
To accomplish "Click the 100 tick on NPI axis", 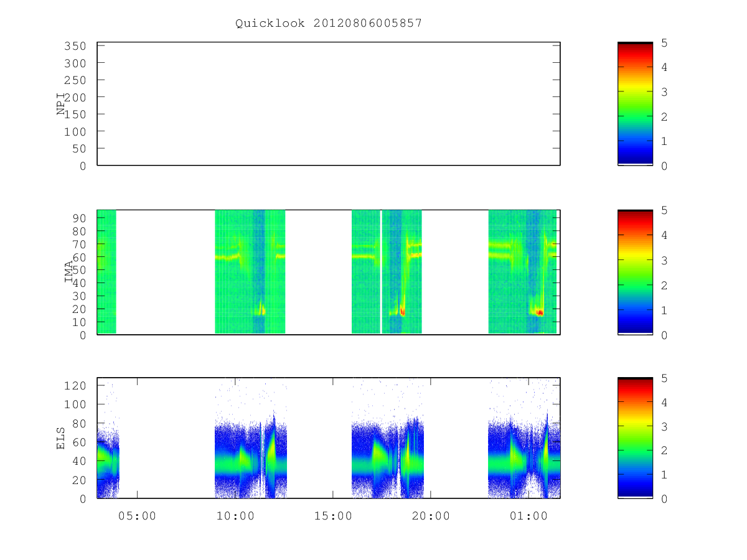I will coord(74,132).
